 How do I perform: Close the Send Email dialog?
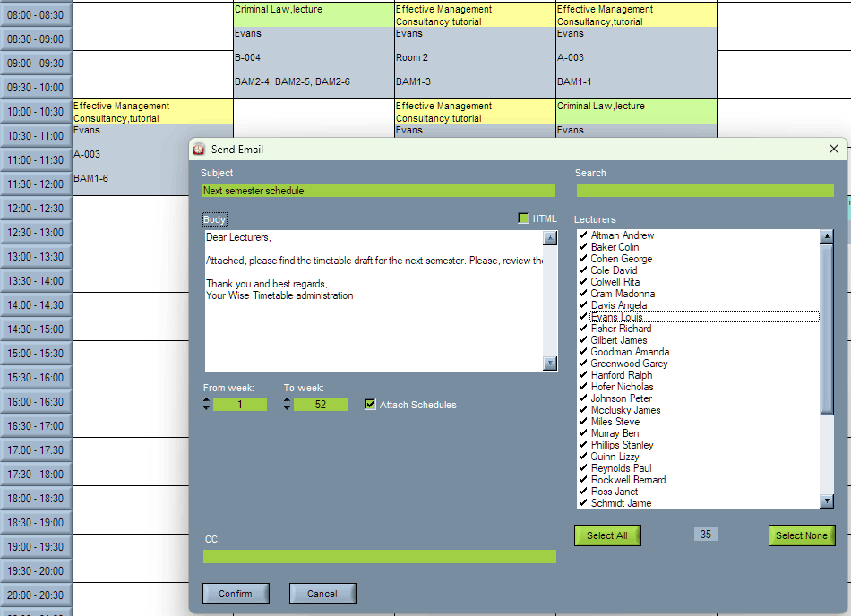click(x=834, y=149)
